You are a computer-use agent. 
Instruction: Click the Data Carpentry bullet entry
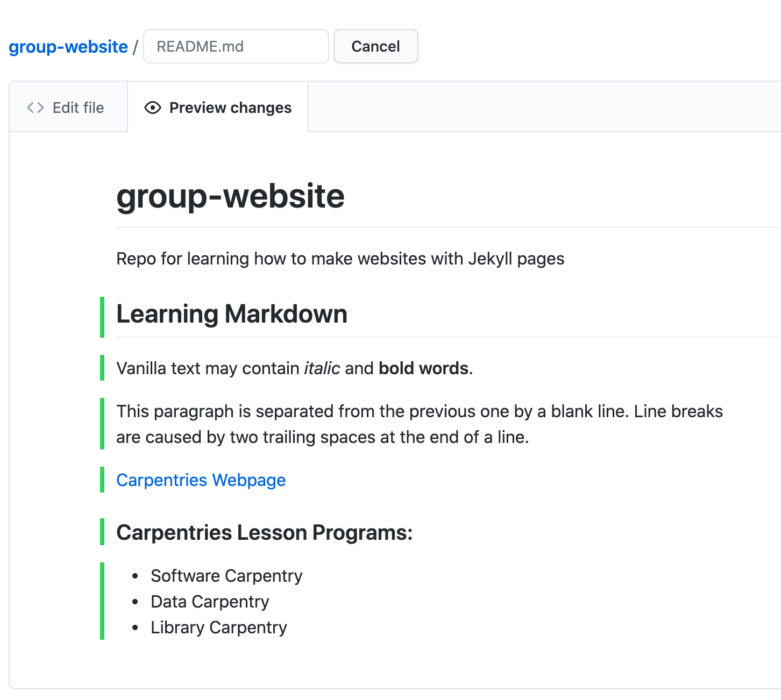click(x=210, y=601)
